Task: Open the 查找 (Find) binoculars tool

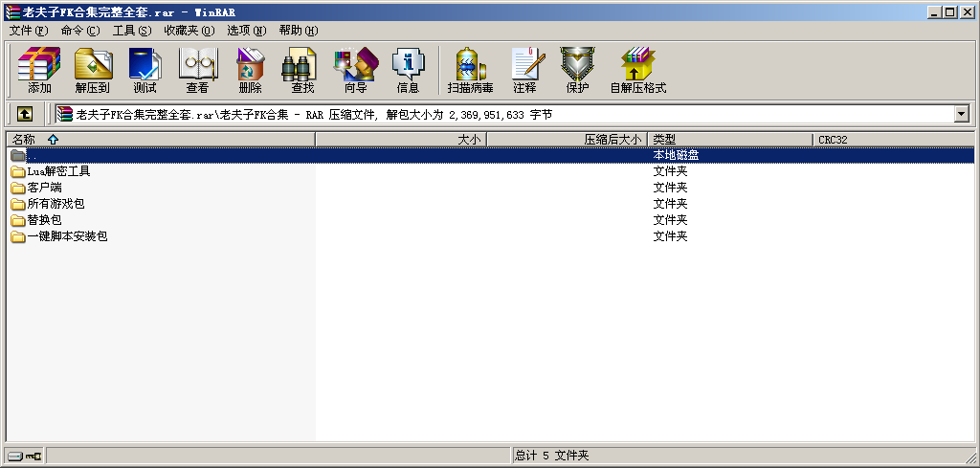Action: 302,70
